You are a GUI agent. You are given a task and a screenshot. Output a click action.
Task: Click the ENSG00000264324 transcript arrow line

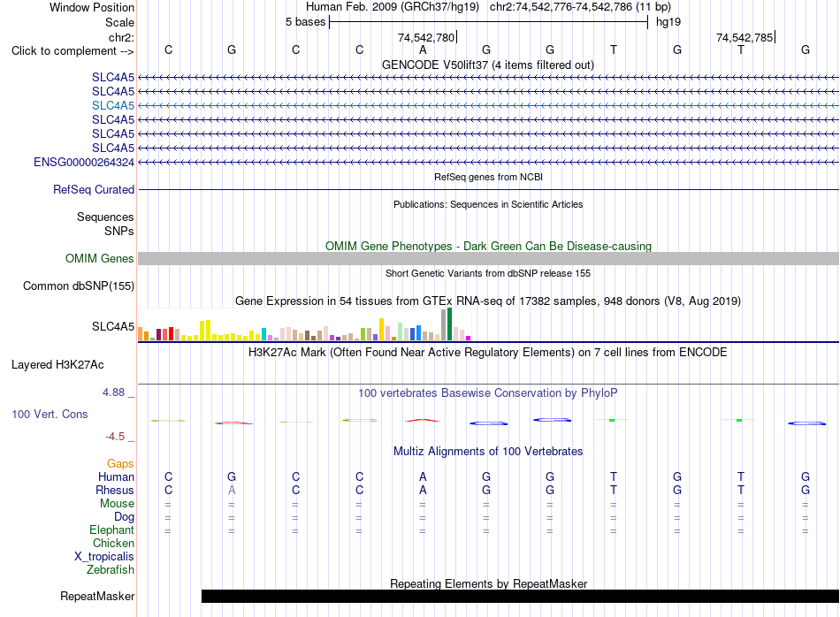pos(488,162)
